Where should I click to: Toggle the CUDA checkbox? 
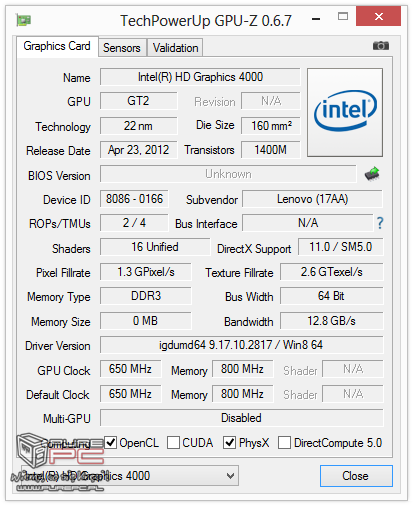pyautogui.click(x=173, y=443)
